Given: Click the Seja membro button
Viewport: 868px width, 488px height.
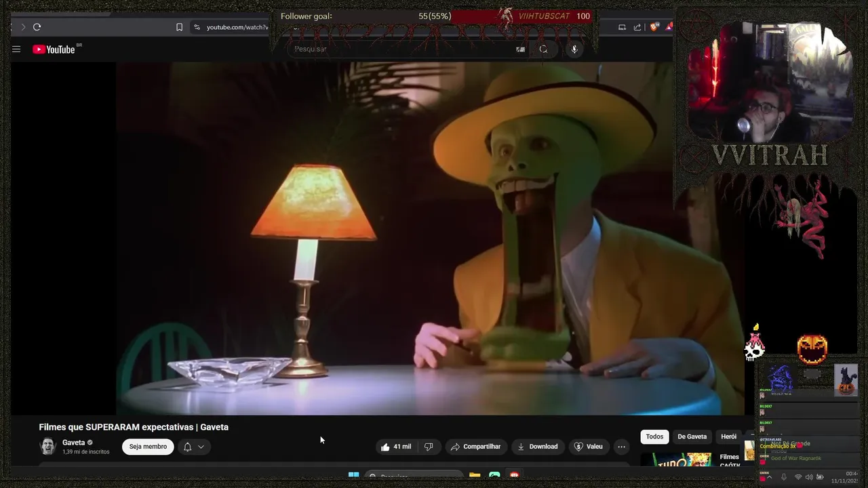Looking at the screenshot, I should point(148,447).
